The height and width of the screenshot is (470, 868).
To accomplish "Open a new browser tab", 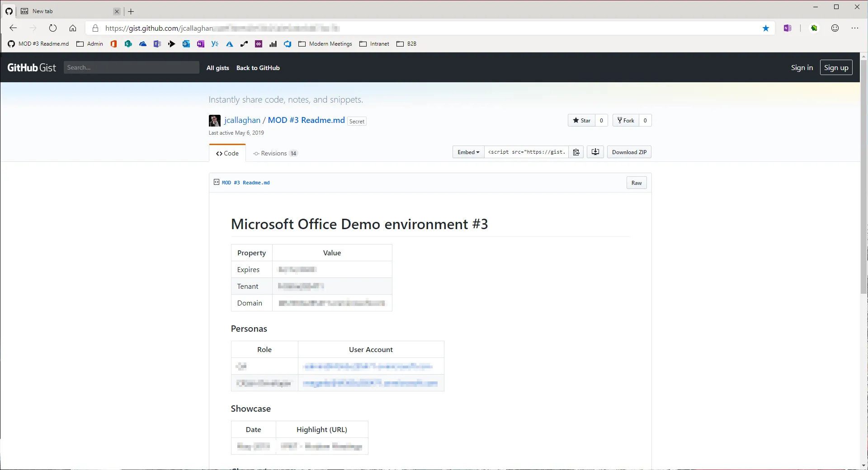I will point(131,11).
